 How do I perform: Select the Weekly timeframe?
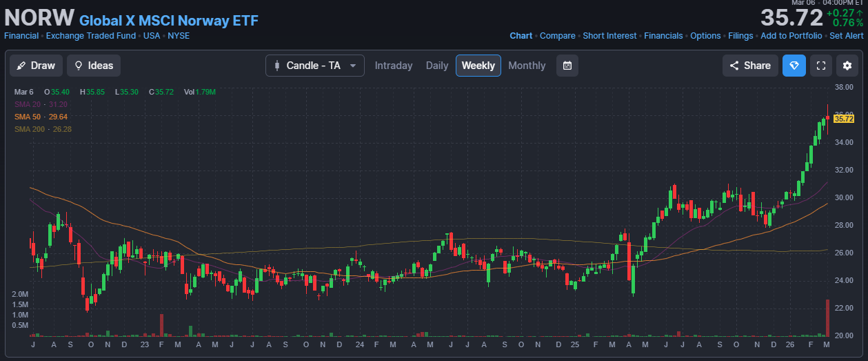pos(478,66)
